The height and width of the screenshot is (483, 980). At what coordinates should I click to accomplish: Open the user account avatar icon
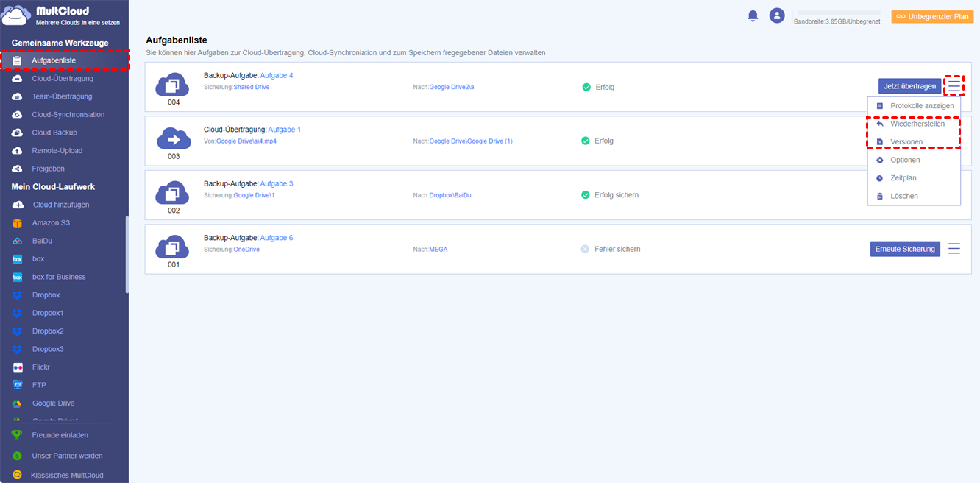click(777, 15)
